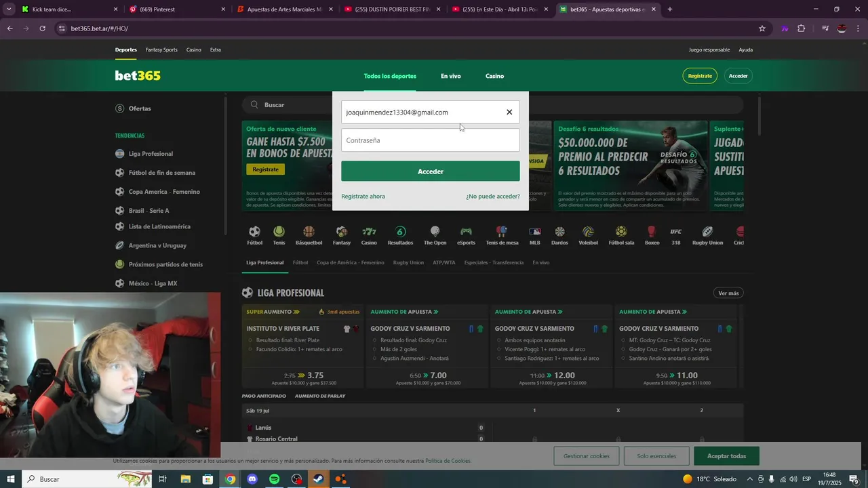The width and height of the screenshot is (868, 488).
Task: Open Spotify from the taskbar
Action: 274,479
